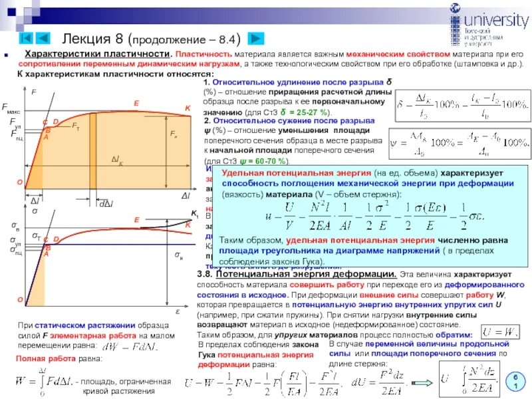Click the W integral formula at bottom left
Image resolution: width=532 pixels, height=399 pixels.
point(44,382)
